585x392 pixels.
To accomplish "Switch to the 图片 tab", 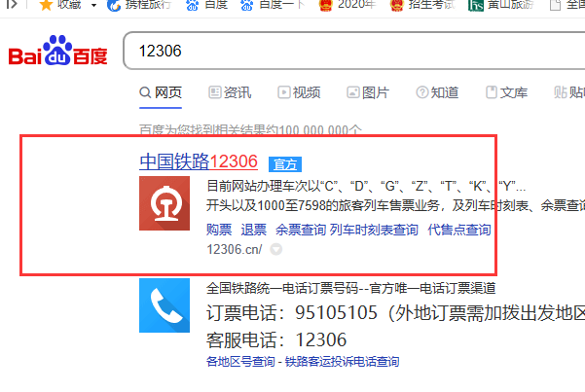I will point(368,92).
